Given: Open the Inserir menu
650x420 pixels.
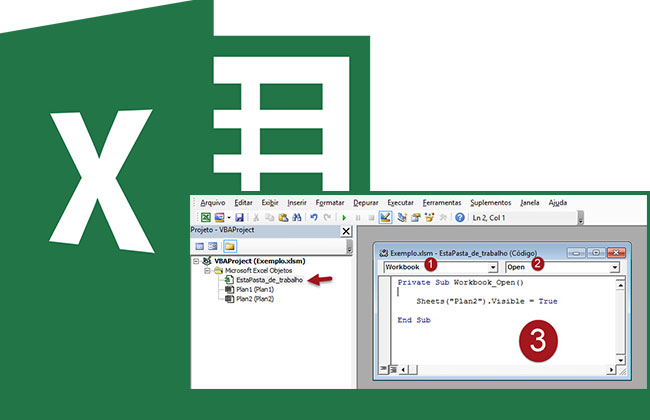Looking at the screenshot, I should pos(297,202).
